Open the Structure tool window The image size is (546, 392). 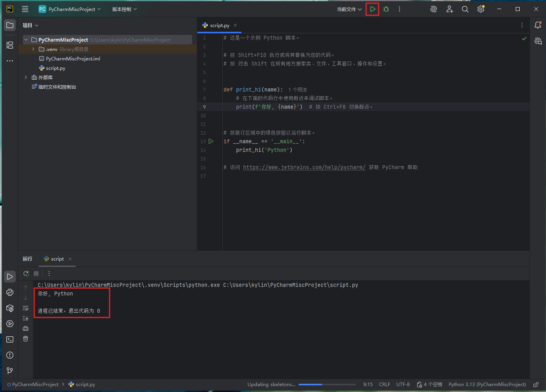tap(10, 45)
